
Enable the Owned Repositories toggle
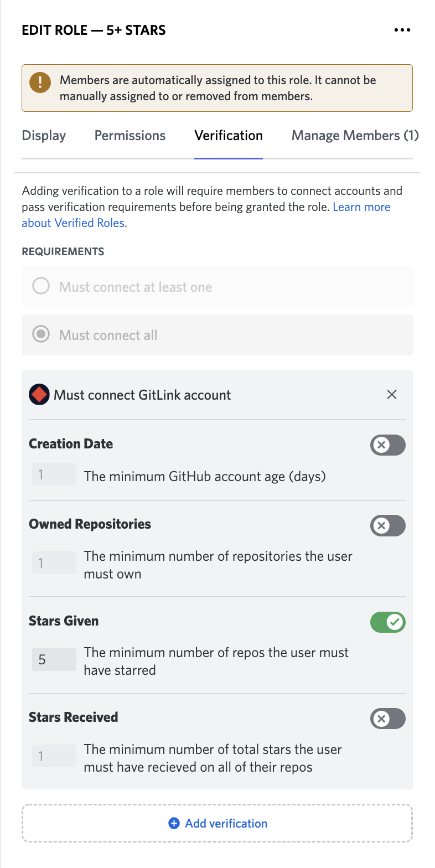click(x=387, y=525)
